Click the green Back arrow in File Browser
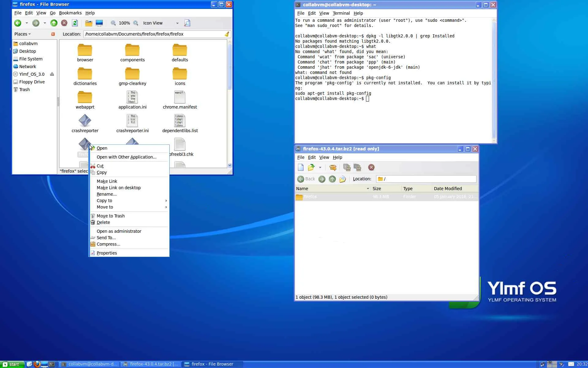This screenshot has height=368, width=588. click(x=18, y=23)
